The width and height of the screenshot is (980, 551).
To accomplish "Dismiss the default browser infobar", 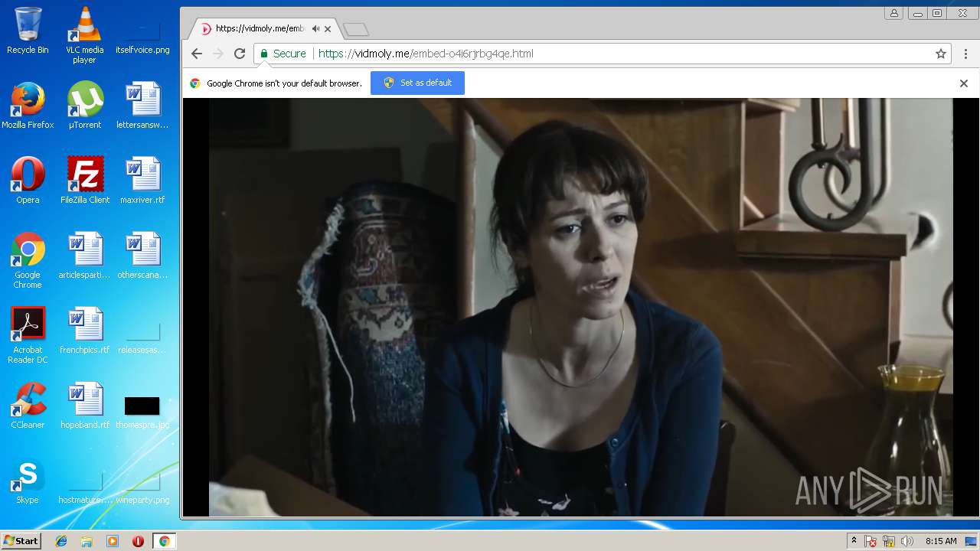I will pos(964,83).
